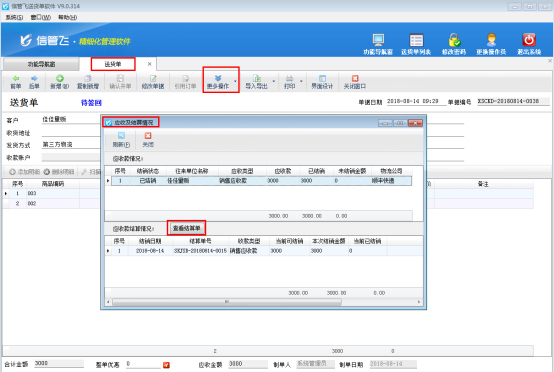Click the 修改密码 padlock icon

(x=454, y=40)
